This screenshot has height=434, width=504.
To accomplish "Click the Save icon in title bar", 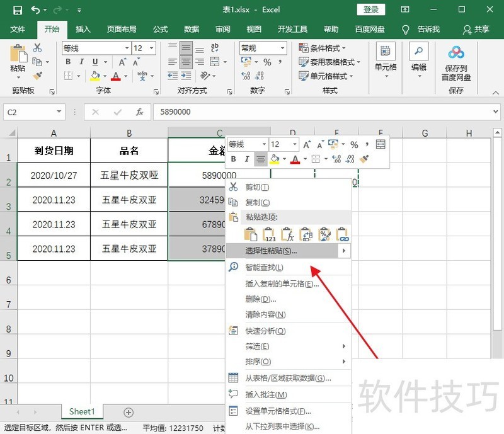I will click(x=18, y=10).
